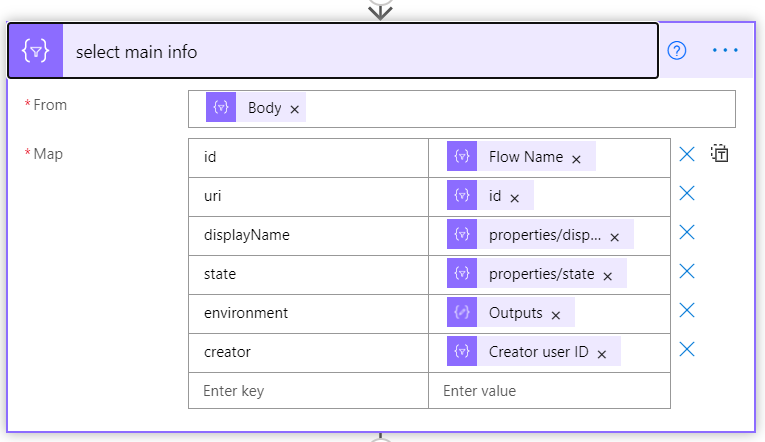Click the Enter value input field
The width and height of the screenshot is (765, 442).
point(549,391)
